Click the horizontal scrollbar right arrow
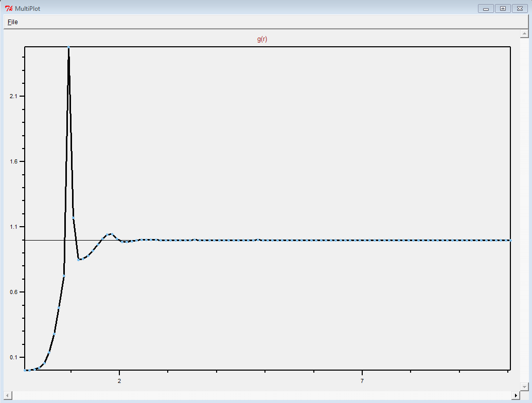 [x=516, y=395]
